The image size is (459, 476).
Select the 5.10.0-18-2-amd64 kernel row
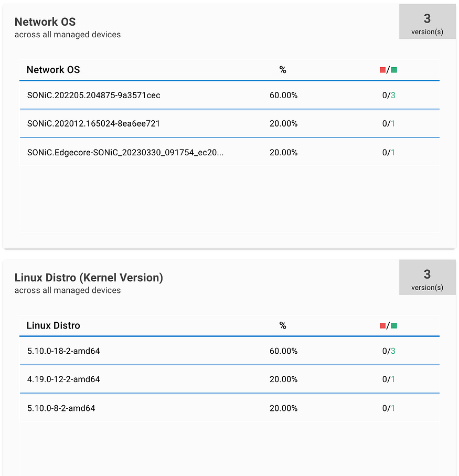tap(230, 351)
